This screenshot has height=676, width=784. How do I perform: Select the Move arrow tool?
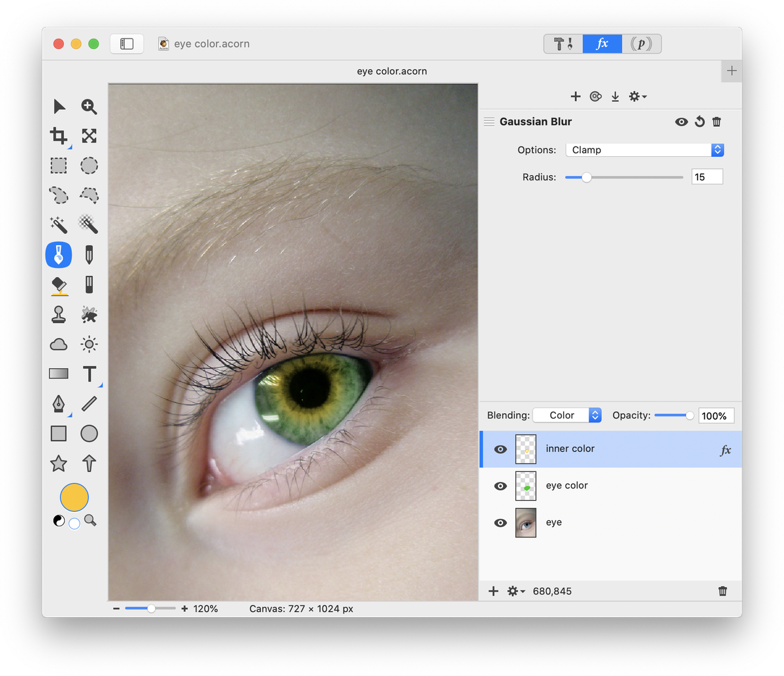click(59, 106)
